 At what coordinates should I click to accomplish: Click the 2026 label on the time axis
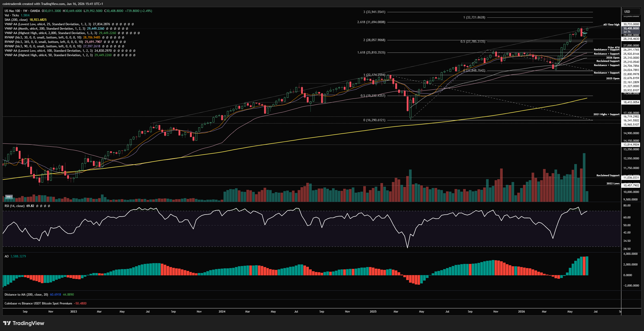pyautogui.click(x=521, y=311)
